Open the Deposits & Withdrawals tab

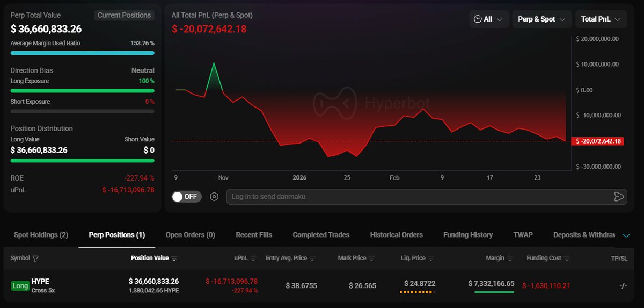[x=584, y=235]
